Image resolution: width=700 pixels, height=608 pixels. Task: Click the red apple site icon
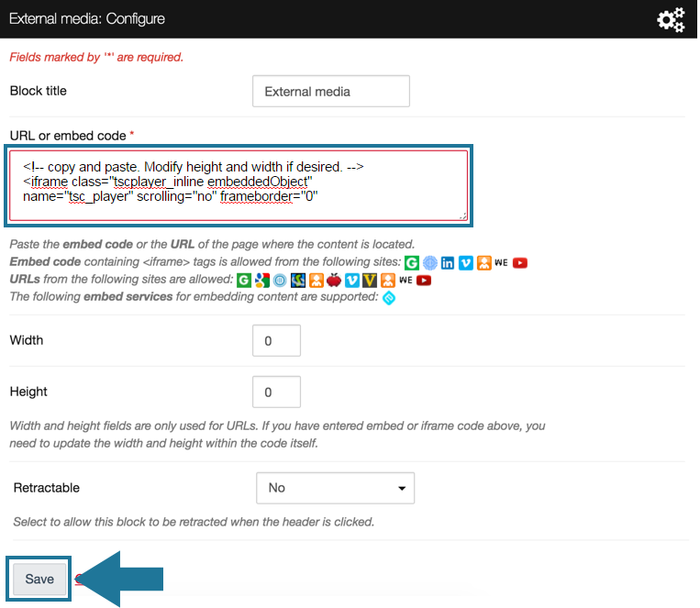pos(334,280)
